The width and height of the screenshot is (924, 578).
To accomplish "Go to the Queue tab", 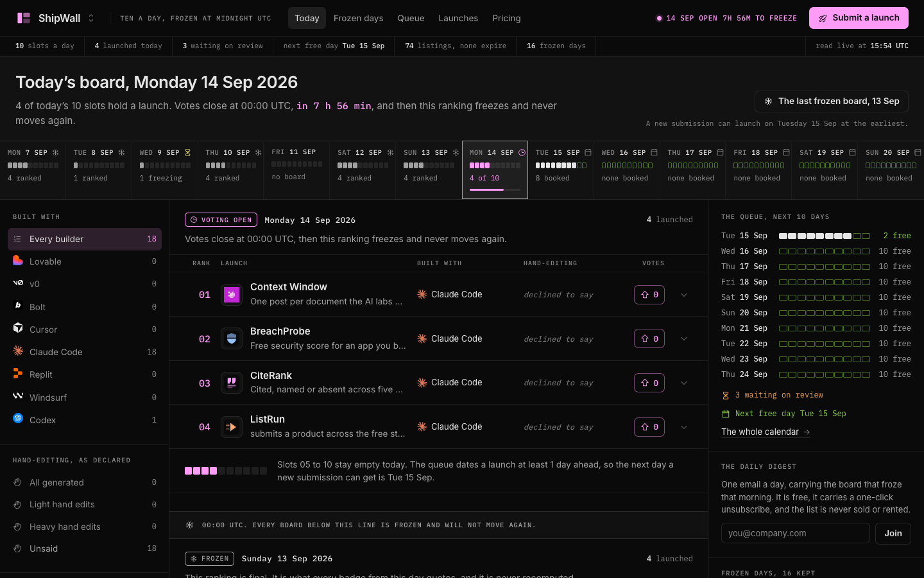I will click(411, 18).
